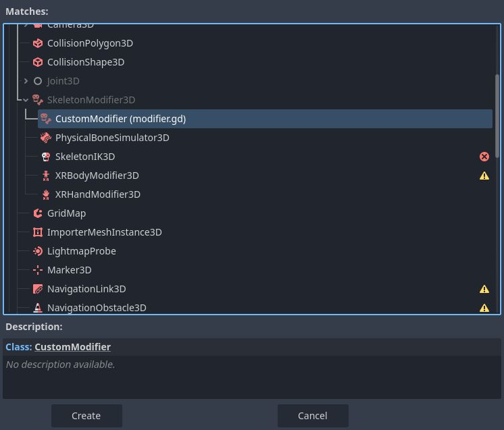Click warning icon next to XRBodyModifier3D
504x430 pixels.
click(484, 176)
